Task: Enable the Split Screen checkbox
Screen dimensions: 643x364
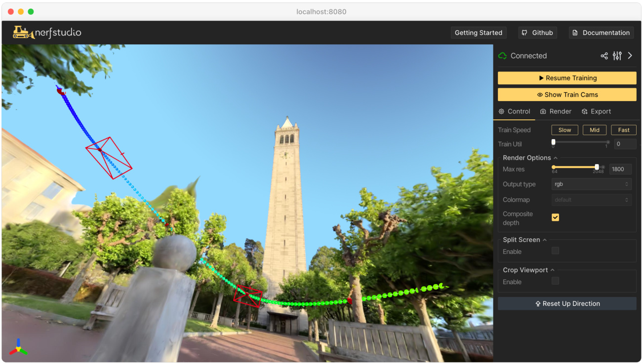Action: [x=556, y=251]
